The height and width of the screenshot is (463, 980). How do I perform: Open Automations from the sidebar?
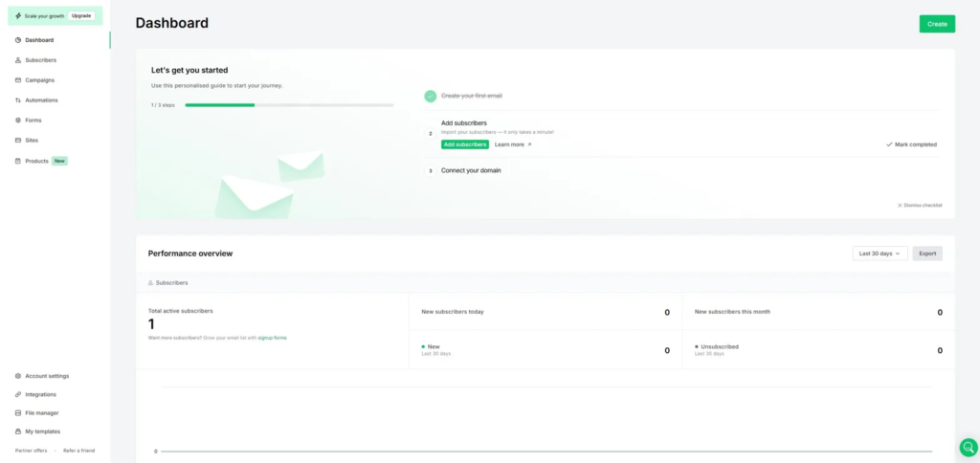[x=41, y=100]
